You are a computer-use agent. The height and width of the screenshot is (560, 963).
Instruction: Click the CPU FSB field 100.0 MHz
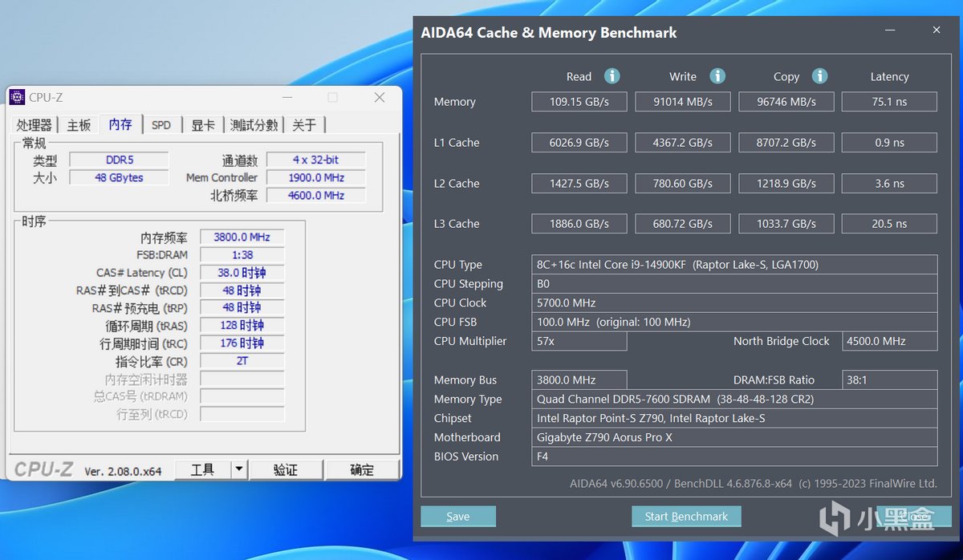point(734,322)
